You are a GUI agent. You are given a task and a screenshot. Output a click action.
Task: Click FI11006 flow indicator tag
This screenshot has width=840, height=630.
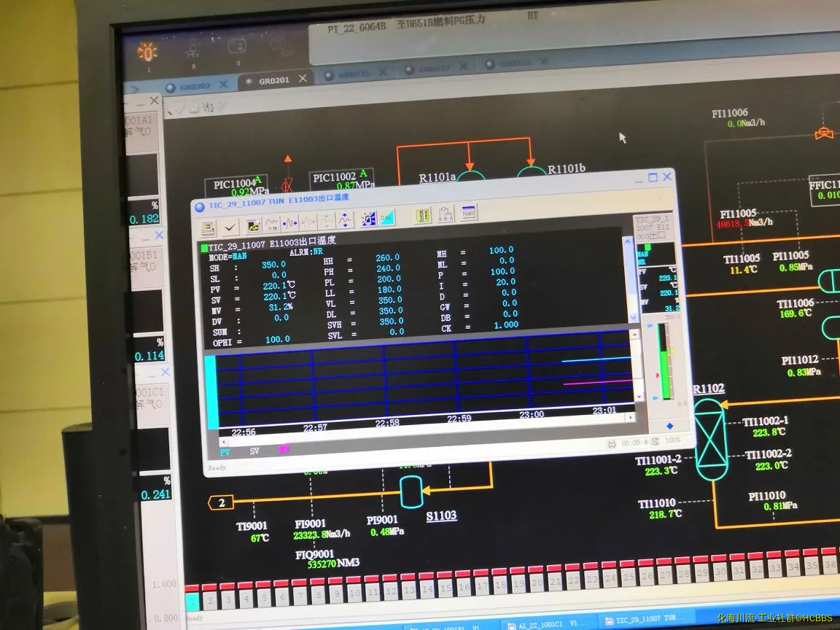click(730, 113)
